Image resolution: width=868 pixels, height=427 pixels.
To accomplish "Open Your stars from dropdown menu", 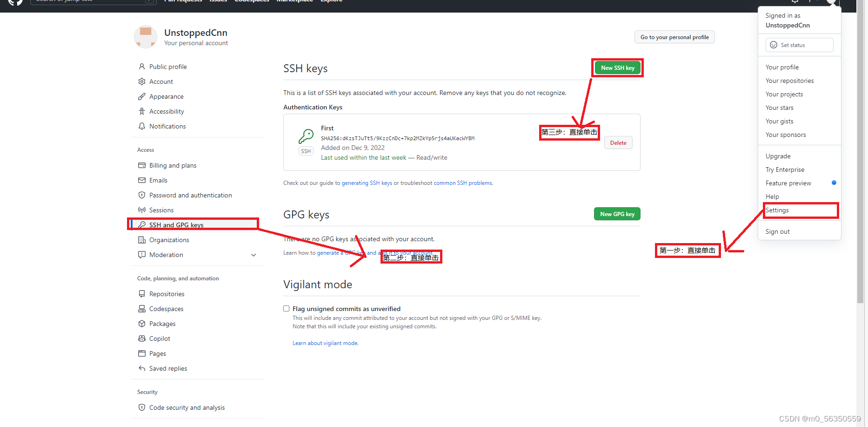I will pos(780,108).
